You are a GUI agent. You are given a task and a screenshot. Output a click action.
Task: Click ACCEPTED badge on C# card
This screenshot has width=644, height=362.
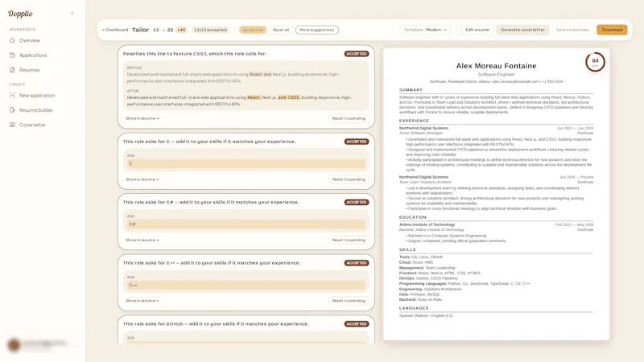pos(357,203)
